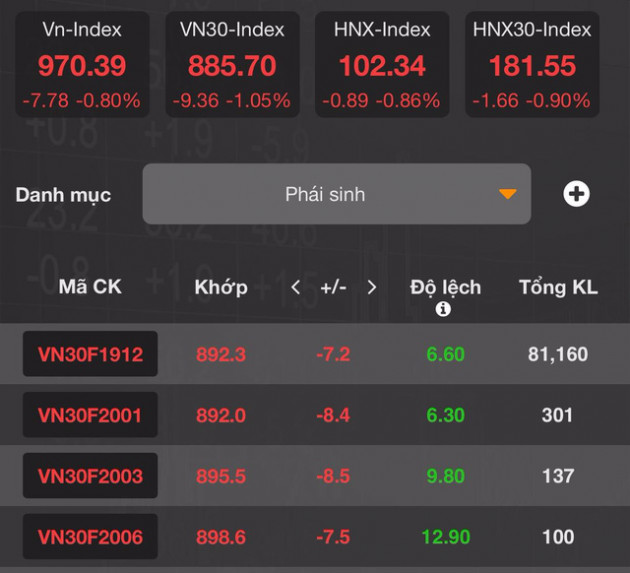
Task: Click basis value 12.90
Action: [446, 537]
